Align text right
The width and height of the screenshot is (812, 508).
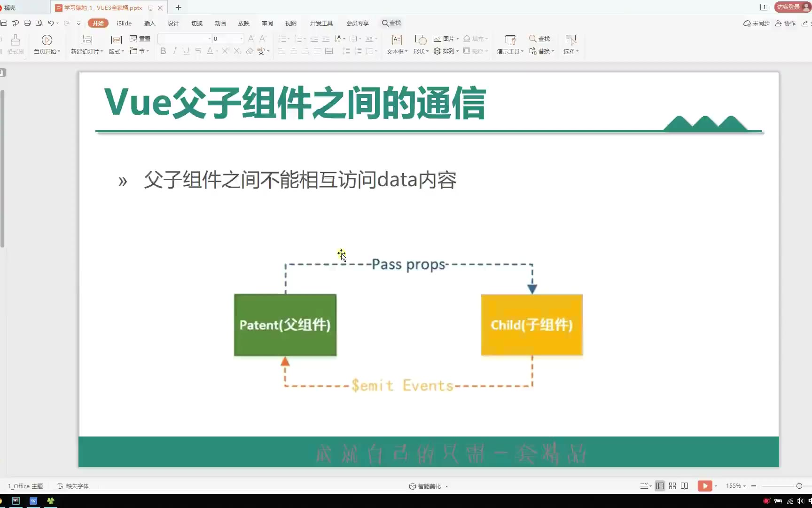click(305, 51)
